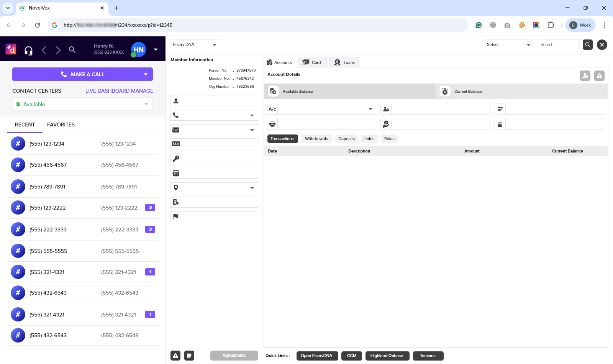Select the Roles sub-tab
Image resolution: width=613 pixels, height=364 pixels.
coord(389,139)
